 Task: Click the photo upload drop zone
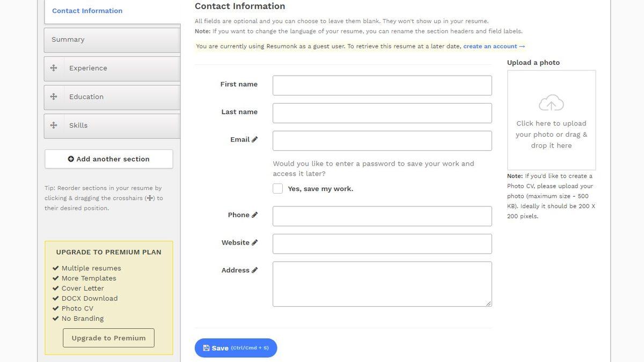pyautogui.click(x=551, y=119)
